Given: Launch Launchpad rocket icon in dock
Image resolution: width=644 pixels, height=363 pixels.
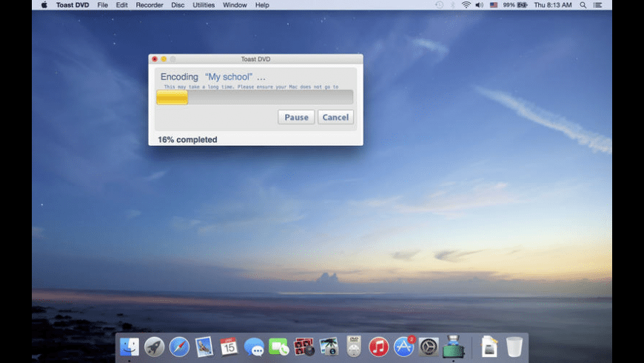Looking at the screenshot, I should pos(155,347).
